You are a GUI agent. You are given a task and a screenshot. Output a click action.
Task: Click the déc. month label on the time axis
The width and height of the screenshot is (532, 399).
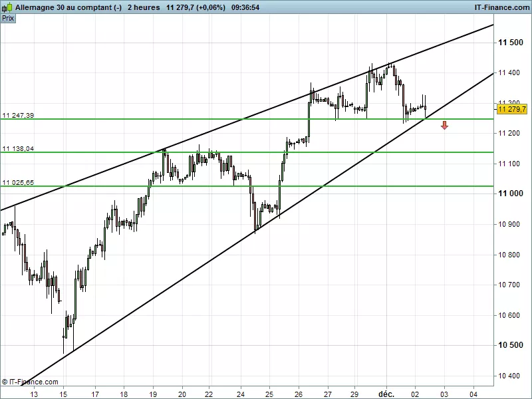tap(386, 394)
